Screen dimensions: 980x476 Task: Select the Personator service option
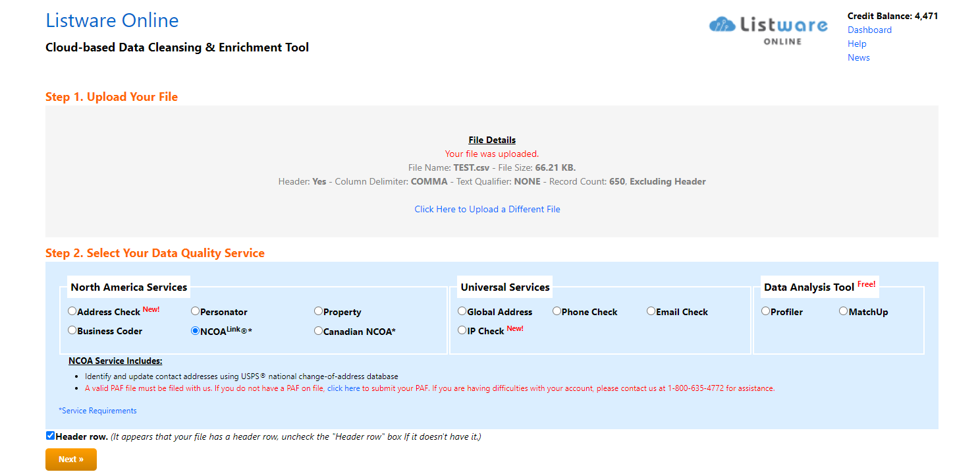point(196,311)
